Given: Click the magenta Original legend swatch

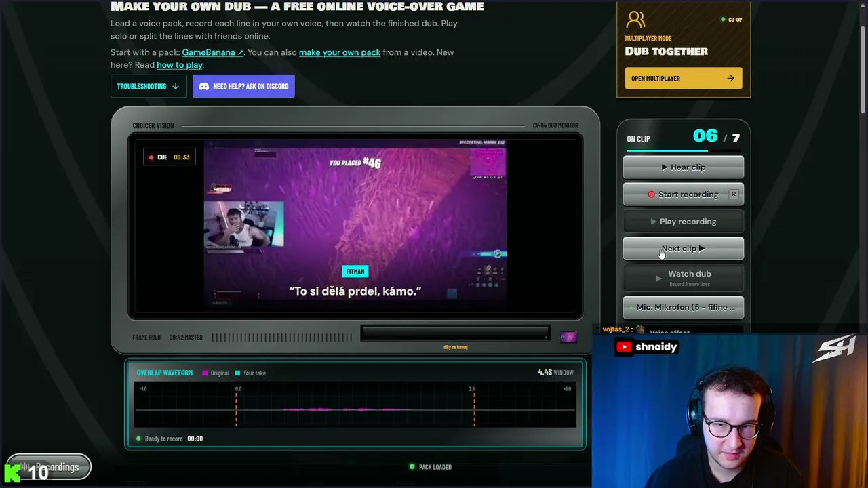Looking at the screenshot, I should pyautogui.click(x=205, y=373).
